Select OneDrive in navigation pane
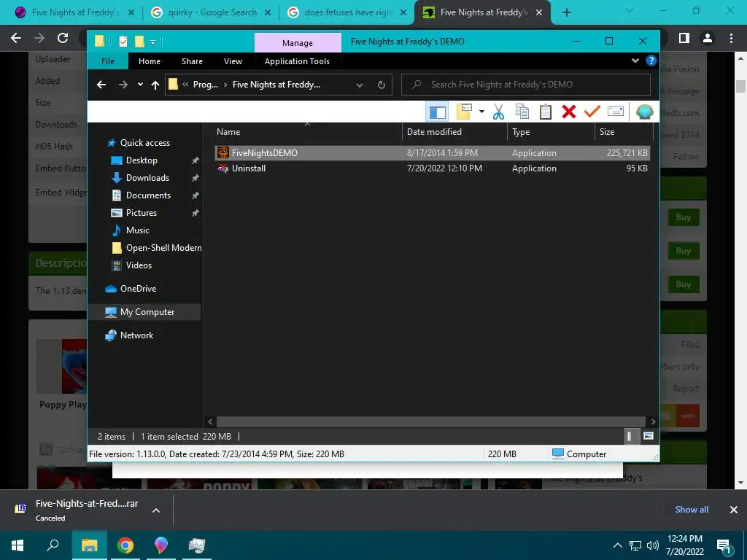This screenshot has width=747, height=560. click(x=138, y=289)
